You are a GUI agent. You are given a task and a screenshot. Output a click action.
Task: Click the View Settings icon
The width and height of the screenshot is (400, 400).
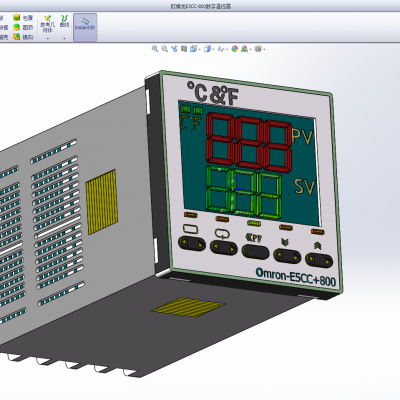(258, 49)
